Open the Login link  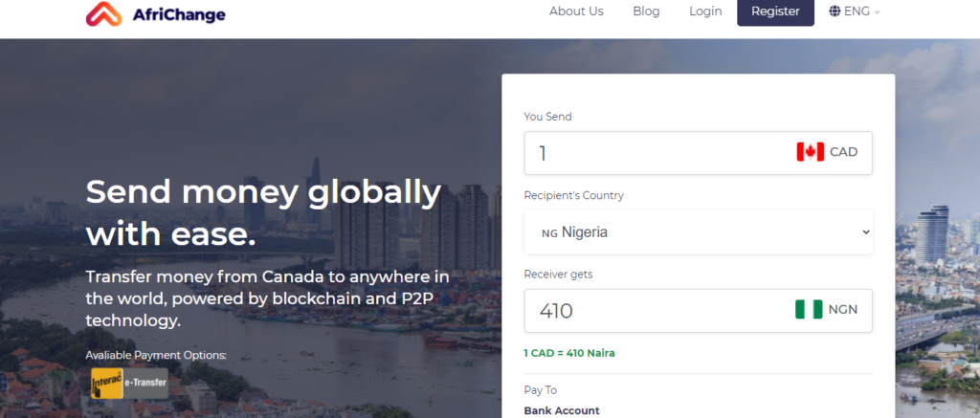705,11
